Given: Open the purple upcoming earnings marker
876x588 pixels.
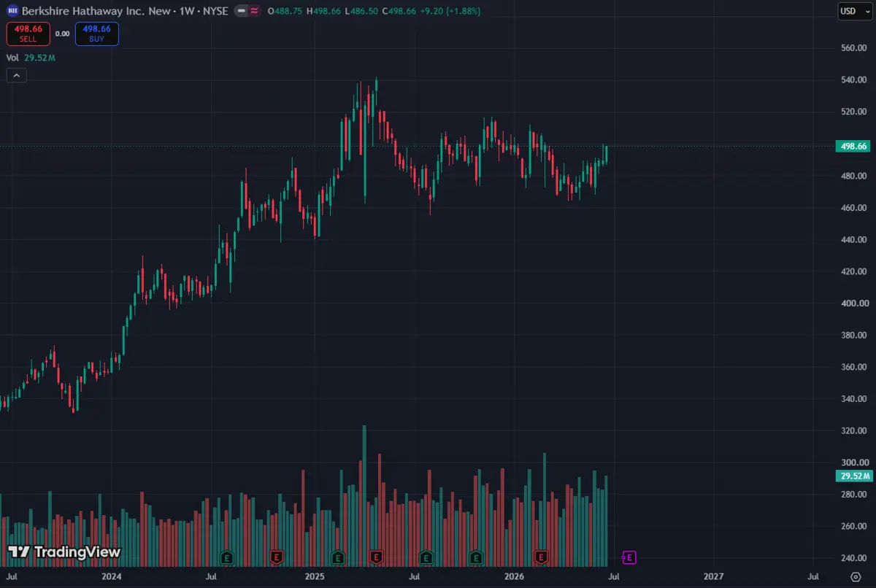Looking at the screenshot, I should point(629,557).
